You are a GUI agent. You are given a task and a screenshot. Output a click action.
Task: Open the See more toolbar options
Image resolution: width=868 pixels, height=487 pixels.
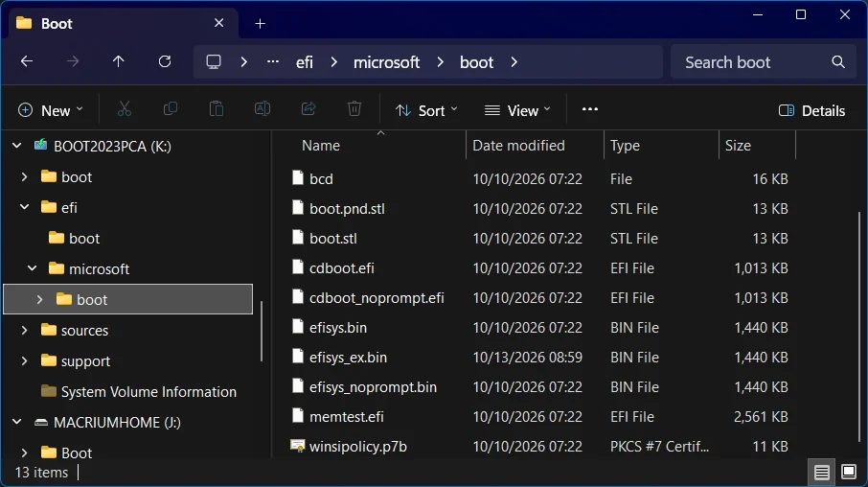tap(590, 109)
